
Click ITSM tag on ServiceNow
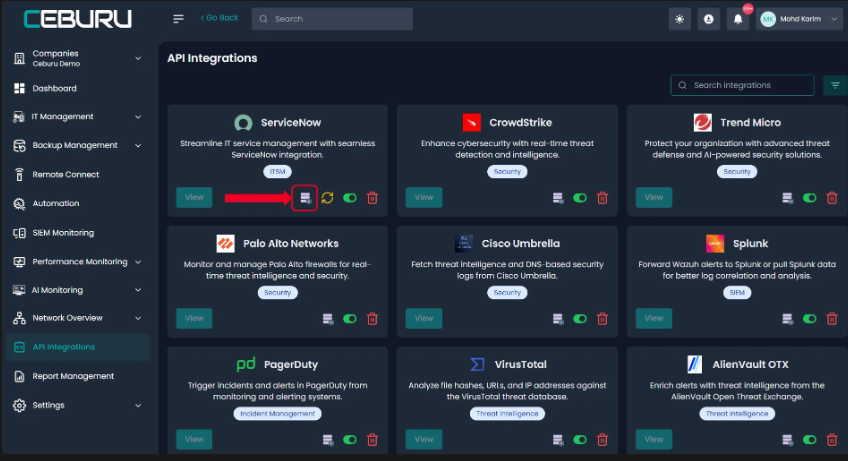pyautogui.click(x=277, y=172)
